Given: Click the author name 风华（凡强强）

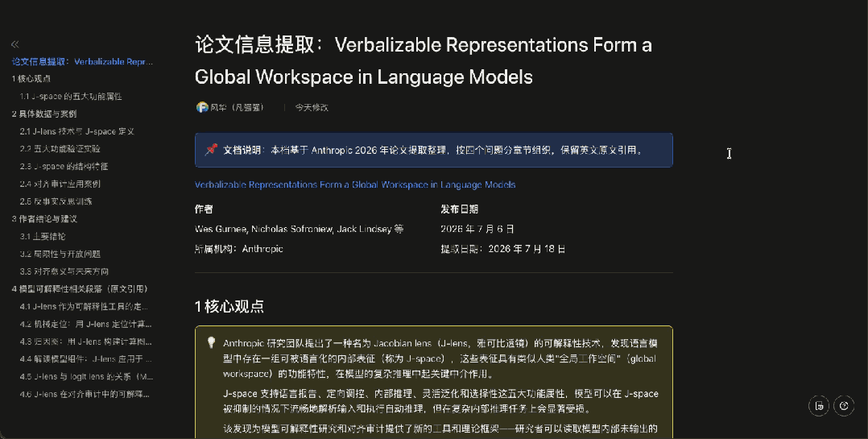Looking at the screenshot, I should point(237,107).
